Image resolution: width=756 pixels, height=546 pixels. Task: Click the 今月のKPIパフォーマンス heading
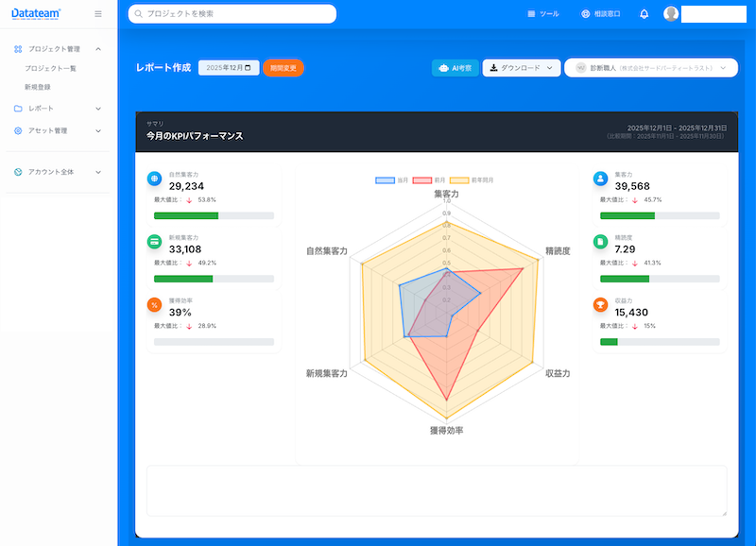195,136
